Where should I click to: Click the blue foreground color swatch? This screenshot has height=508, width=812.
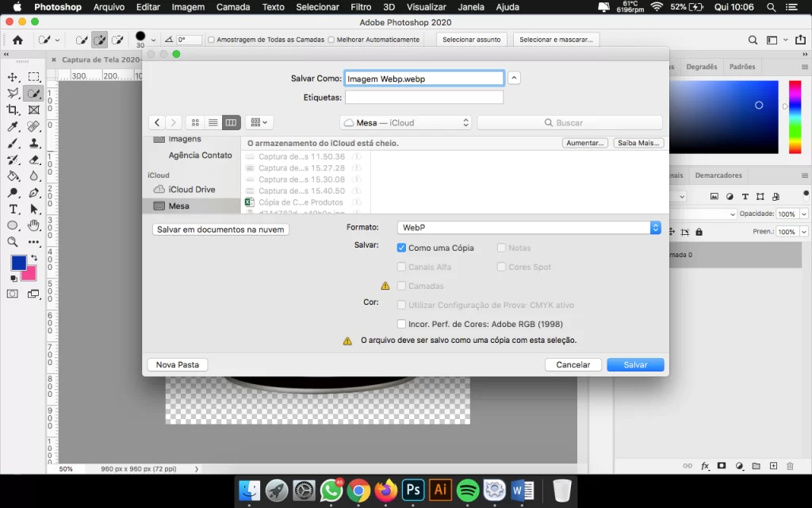pyautogui.click(x=18, y=263)
